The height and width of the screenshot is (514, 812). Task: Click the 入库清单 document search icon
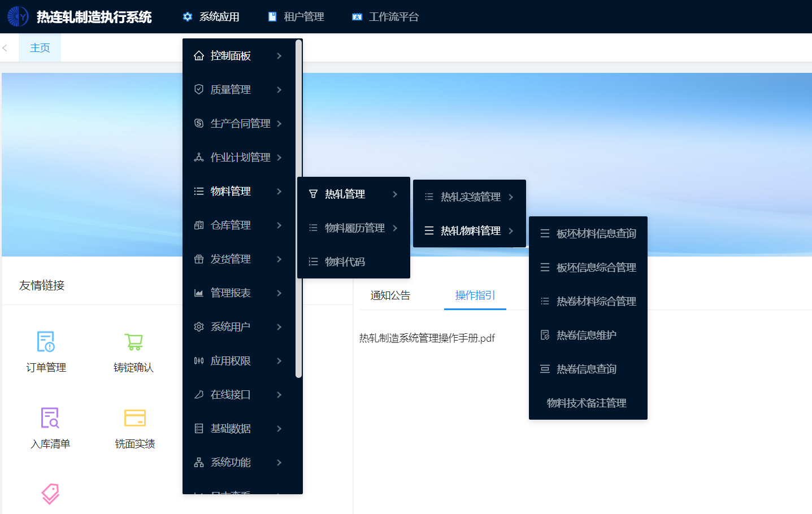click(50, 418)
